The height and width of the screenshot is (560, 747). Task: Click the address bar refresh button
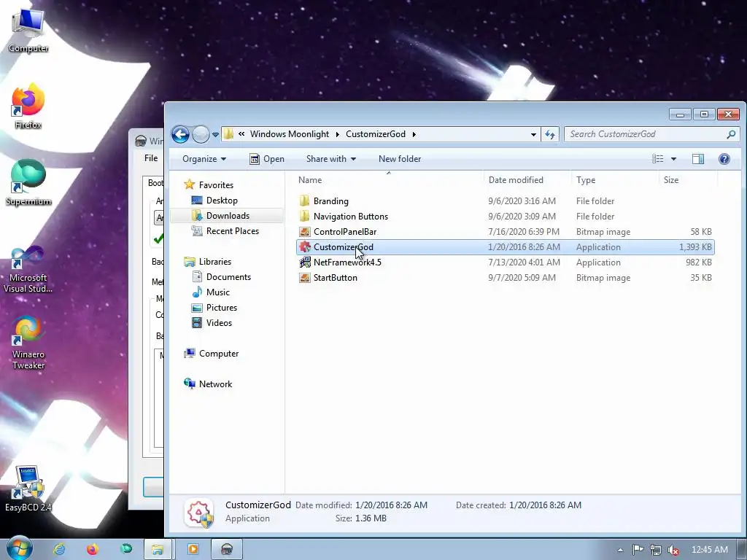click(550, 134)
